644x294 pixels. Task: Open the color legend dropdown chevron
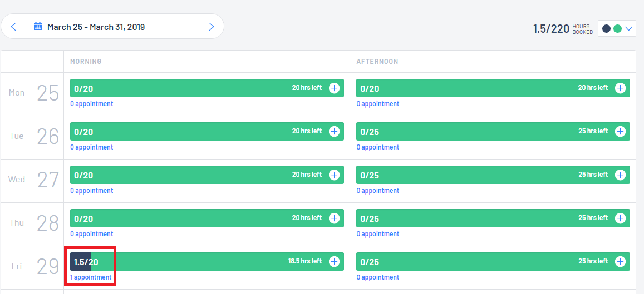(x=629, y=29)
